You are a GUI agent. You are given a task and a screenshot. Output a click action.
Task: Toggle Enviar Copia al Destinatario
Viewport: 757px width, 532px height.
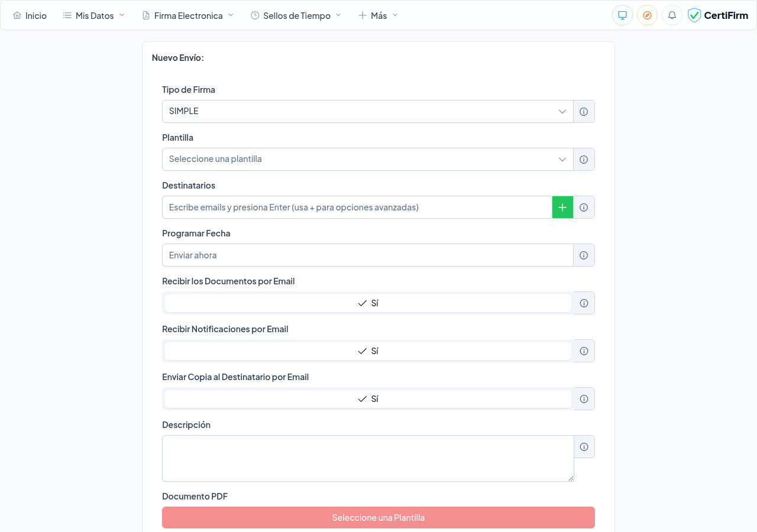(368, 399)
